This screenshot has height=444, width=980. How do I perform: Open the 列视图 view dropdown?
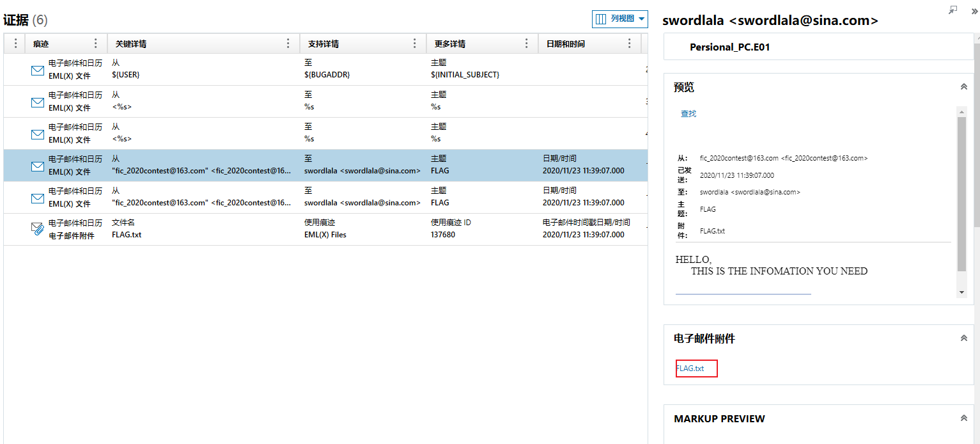(x=619, y=19)
